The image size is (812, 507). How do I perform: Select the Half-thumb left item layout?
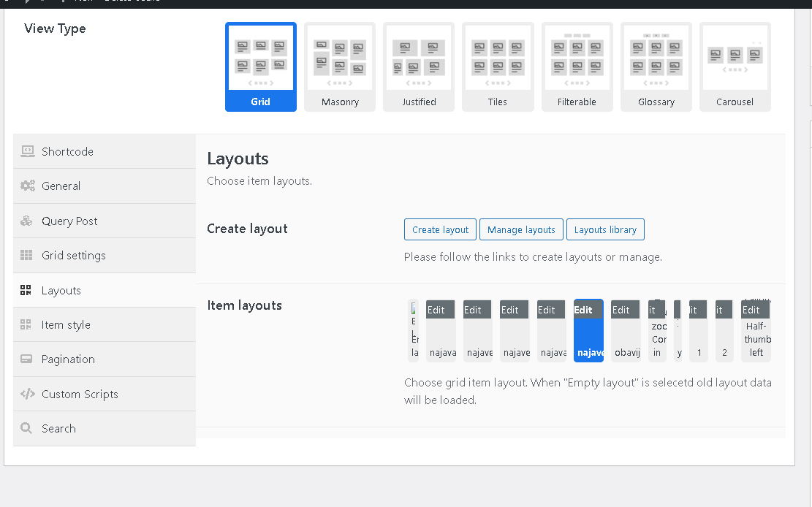pos(756,340)
